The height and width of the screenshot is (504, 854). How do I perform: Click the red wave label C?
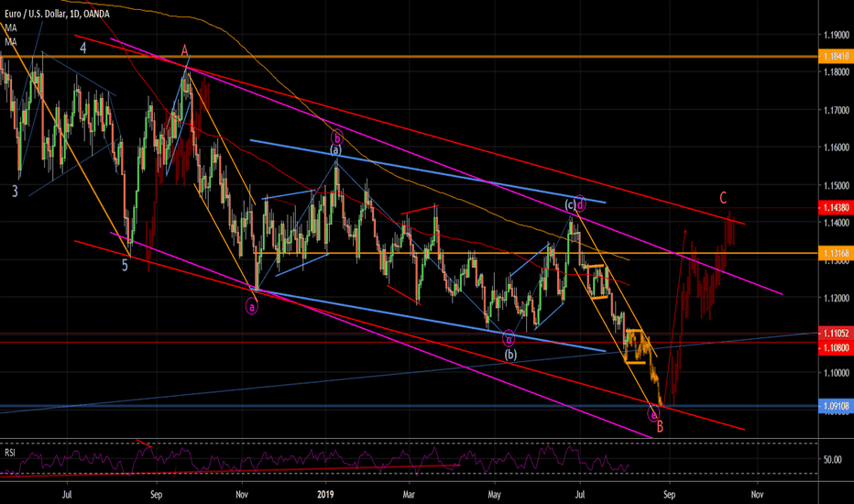point(723,198)
